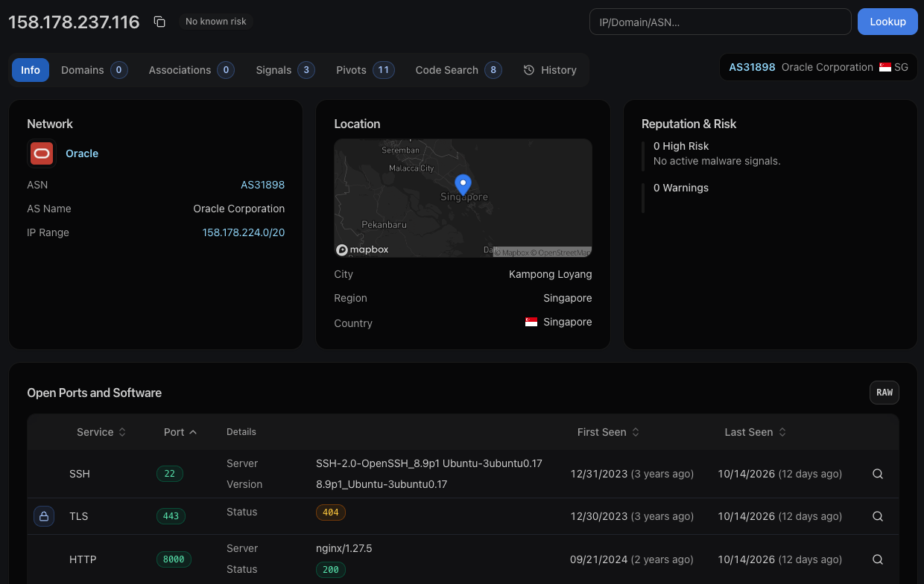Search the HTTP port 8000 row

click(878, 559)
